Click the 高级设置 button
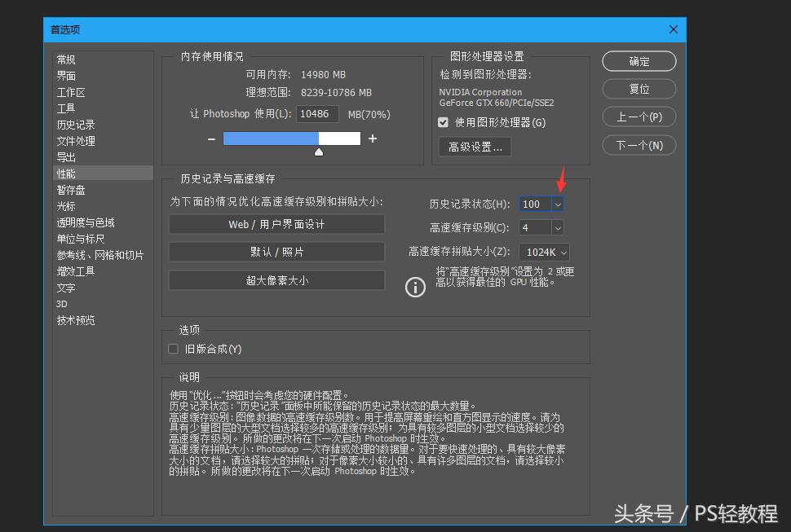 (x=474, y=147)
